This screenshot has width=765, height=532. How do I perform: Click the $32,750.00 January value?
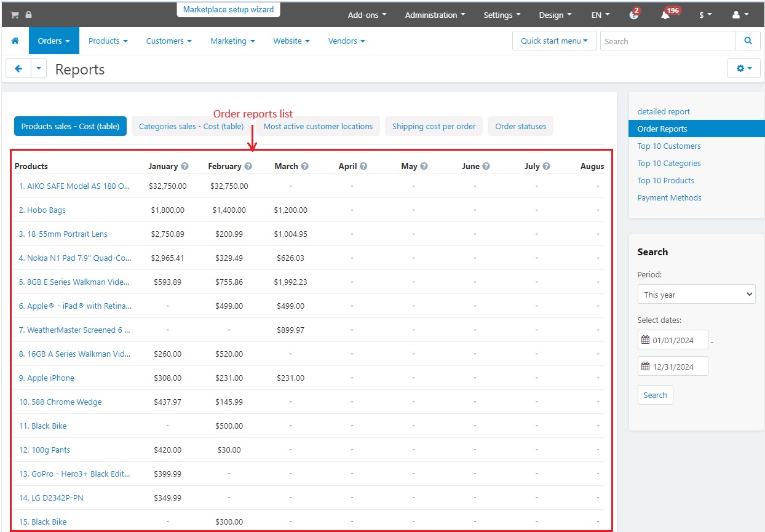click(167, 186)
